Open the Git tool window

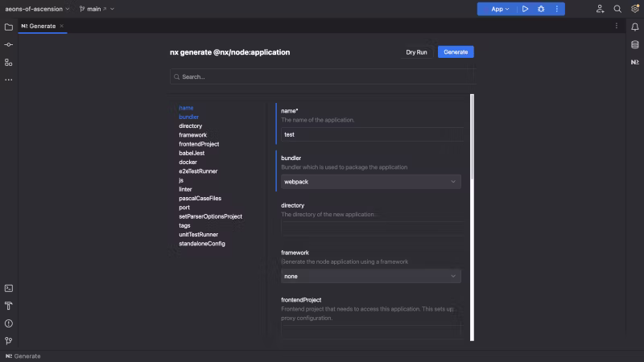click(9, 340)
